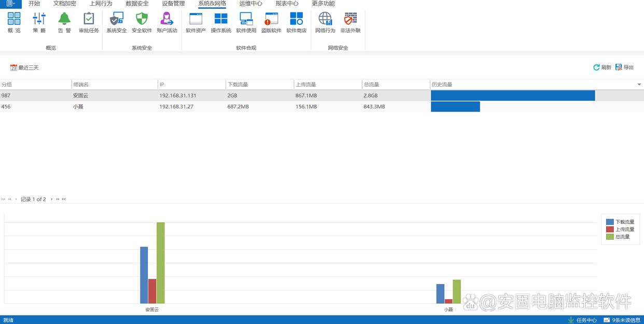Click the 刷新 refresh button

[x=602, y=67]
